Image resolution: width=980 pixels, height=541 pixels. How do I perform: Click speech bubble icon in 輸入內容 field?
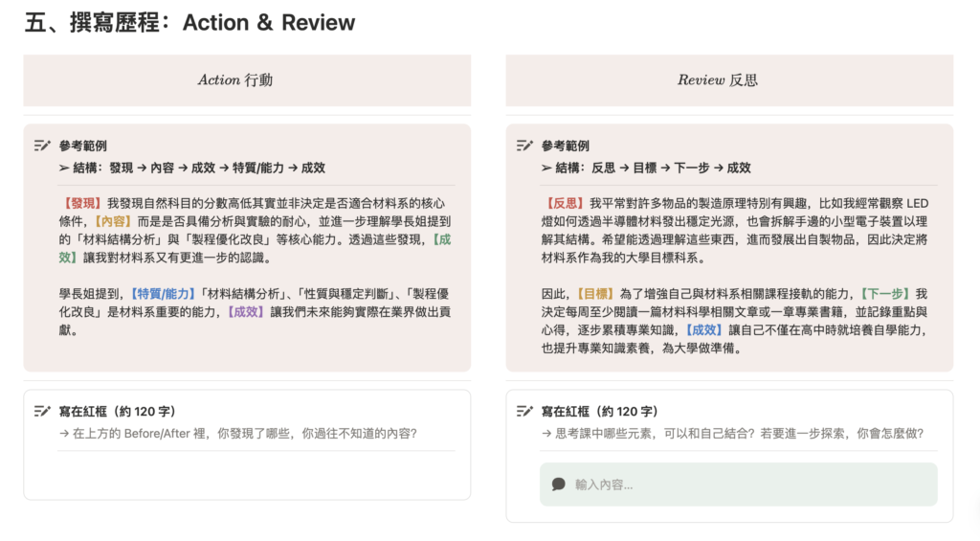(x=559, y=485)
